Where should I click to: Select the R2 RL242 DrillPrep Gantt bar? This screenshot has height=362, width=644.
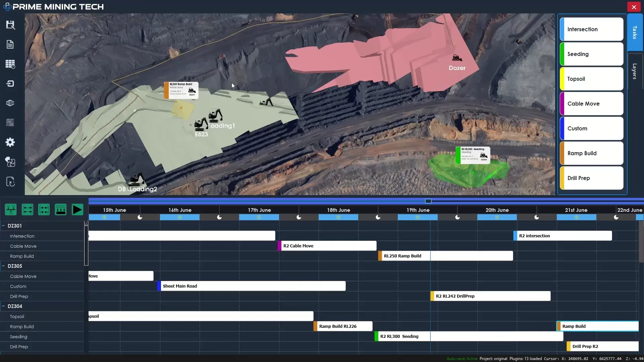[x=491, y=296]
